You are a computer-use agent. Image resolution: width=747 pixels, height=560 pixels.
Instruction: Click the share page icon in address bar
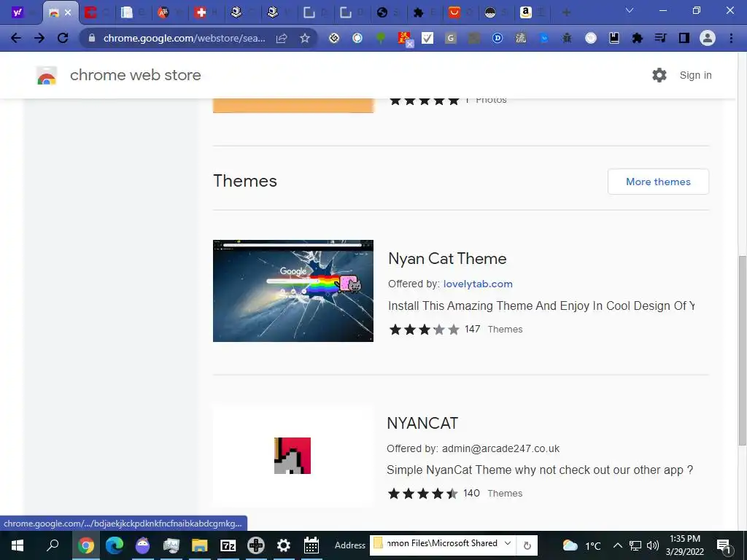[282, 38]
